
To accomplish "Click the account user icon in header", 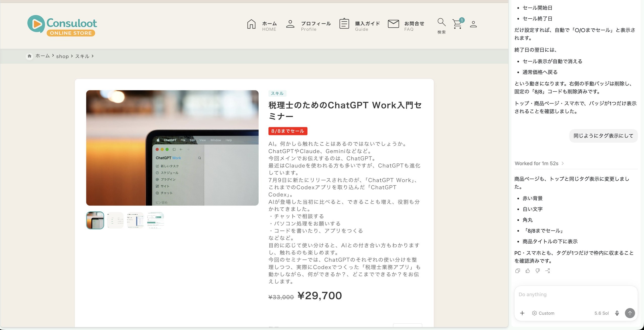I will [x=473, y=24].
